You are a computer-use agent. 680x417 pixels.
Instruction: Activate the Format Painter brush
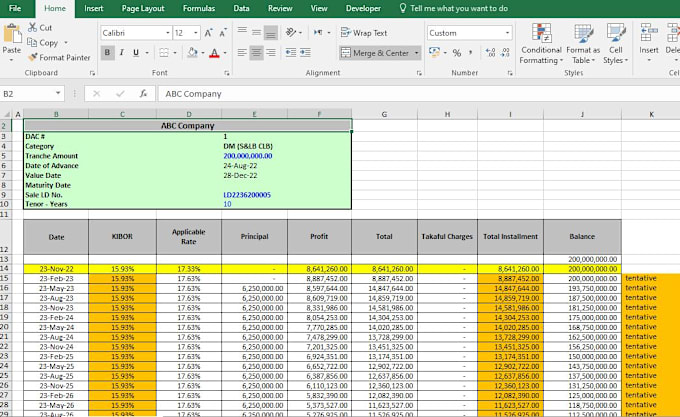(x=33, y=57)
